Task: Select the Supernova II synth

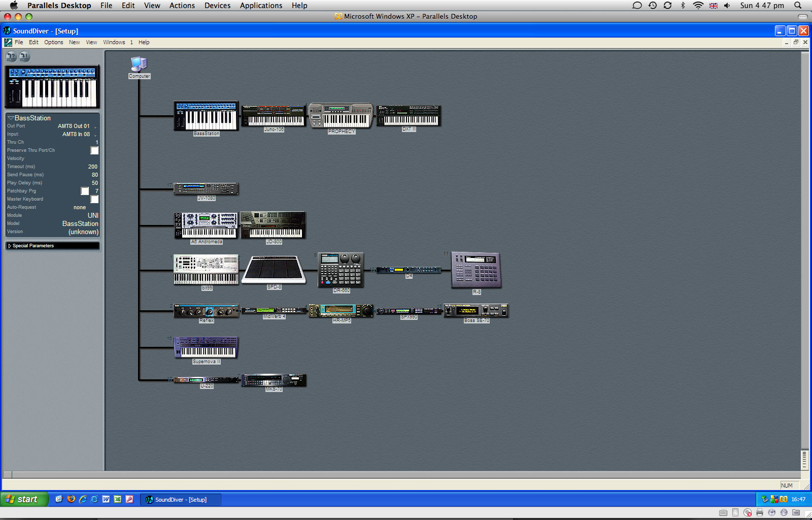Action: point(206,347)
